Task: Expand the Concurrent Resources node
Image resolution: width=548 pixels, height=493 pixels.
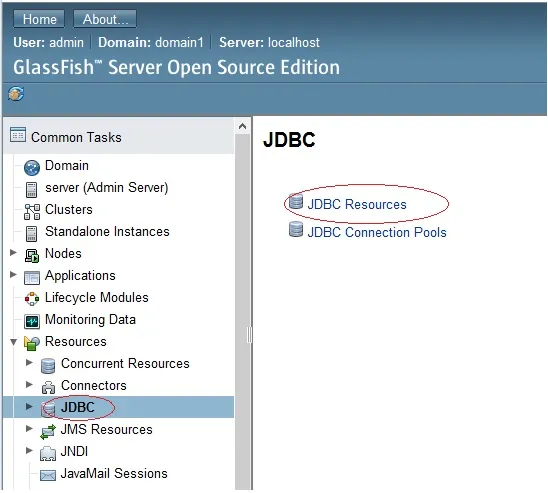Action: tap(29, 362)
